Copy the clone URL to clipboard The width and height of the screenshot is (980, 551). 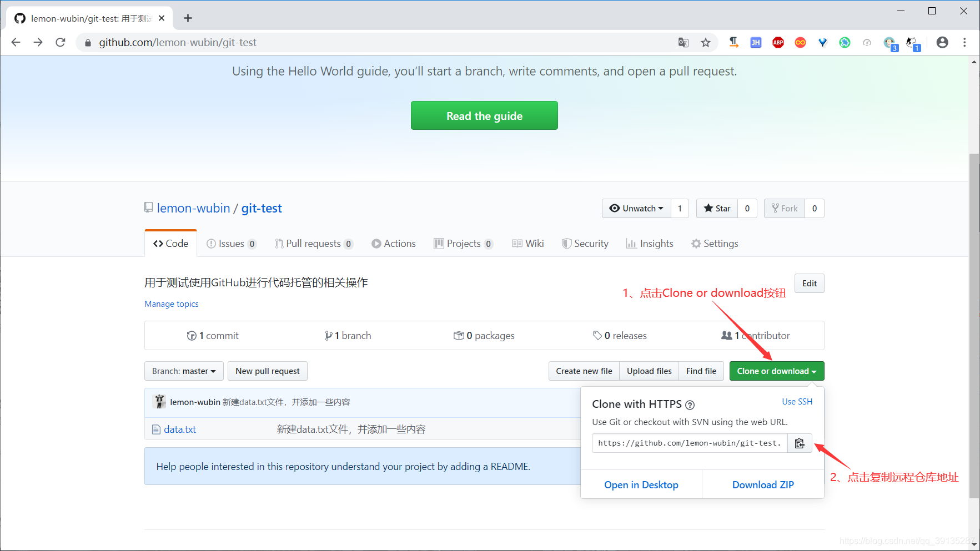(800, 443)
